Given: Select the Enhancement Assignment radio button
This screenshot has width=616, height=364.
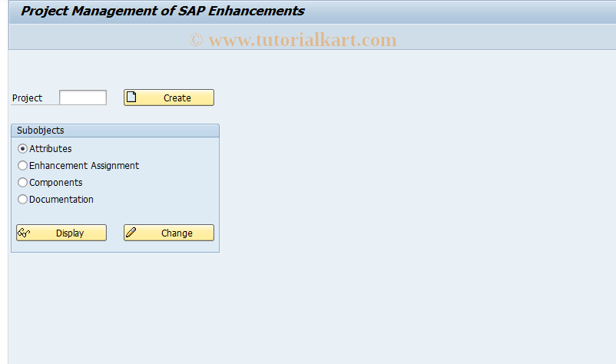Looking at the screenshot, I should pos(22,166).
